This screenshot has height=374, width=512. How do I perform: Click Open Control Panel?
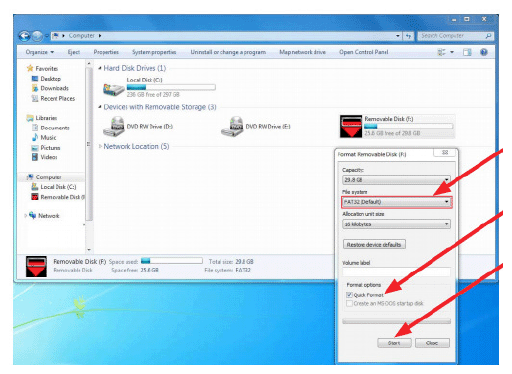363,52
